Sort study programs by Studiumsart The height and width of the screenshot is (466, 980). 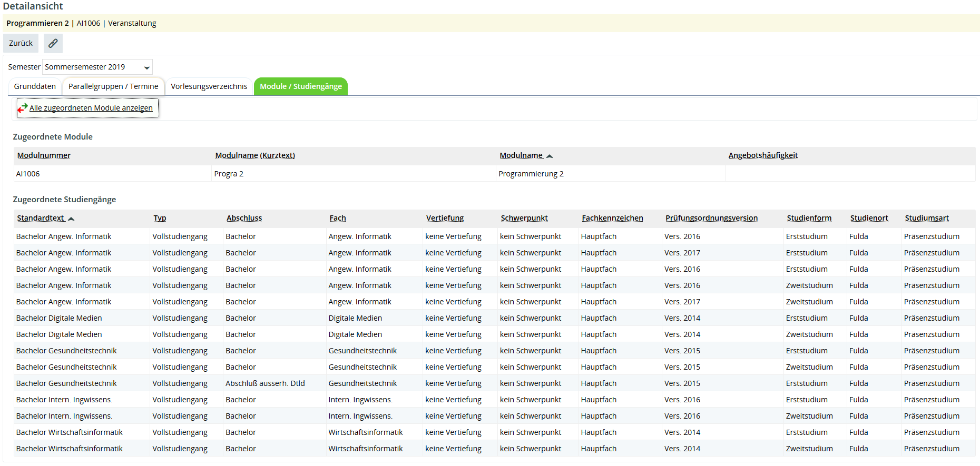[926, 218]
